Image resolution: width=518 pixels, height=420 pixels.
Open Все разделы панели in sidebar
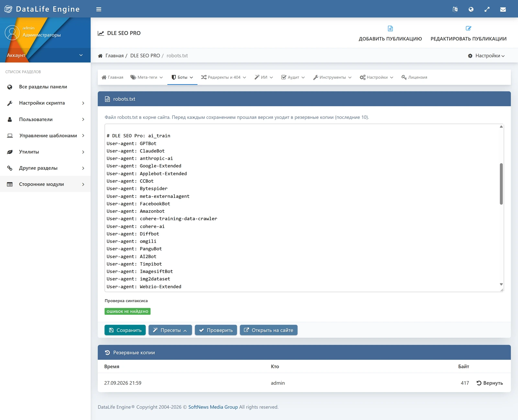point(45,87)
